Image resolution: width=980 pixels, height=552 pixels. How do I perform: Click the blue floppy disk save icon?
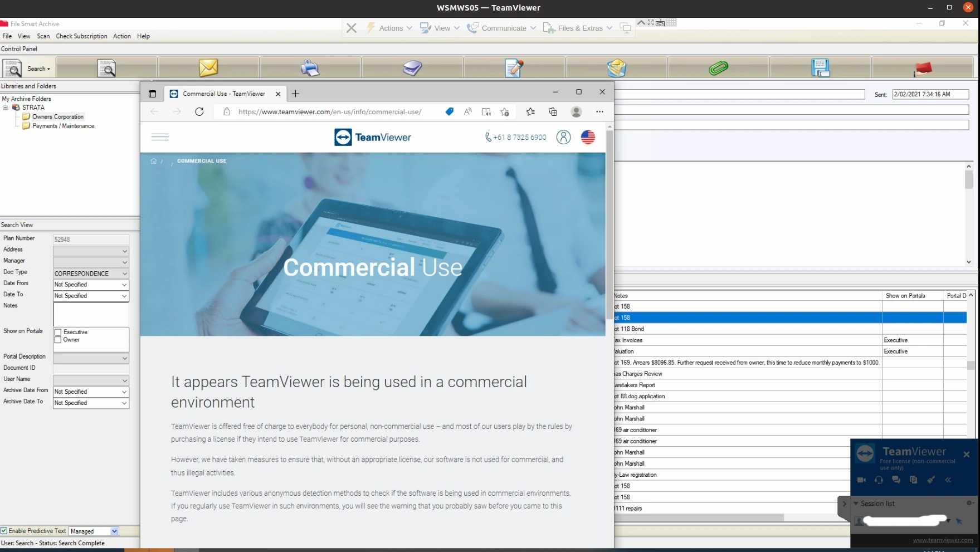point(820,68)
